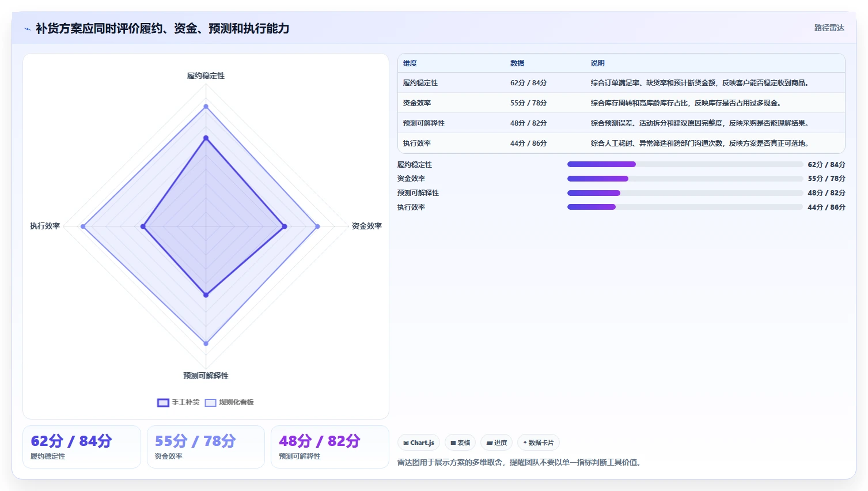This screenshot has width=868, height=491.
Task: Click the 维度 column header
Action: (x=410, y=63)
